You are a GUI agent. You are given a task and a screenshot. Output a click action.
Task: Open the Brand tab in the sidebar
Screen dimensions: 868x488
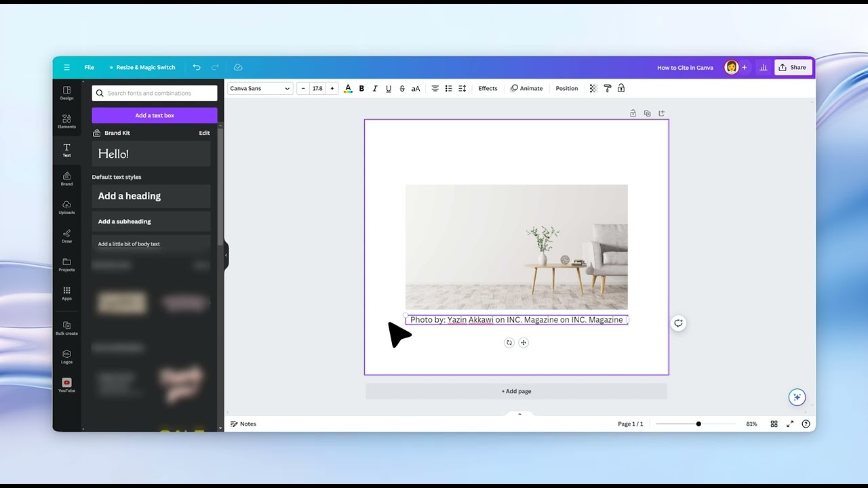[x=66, y=179]
